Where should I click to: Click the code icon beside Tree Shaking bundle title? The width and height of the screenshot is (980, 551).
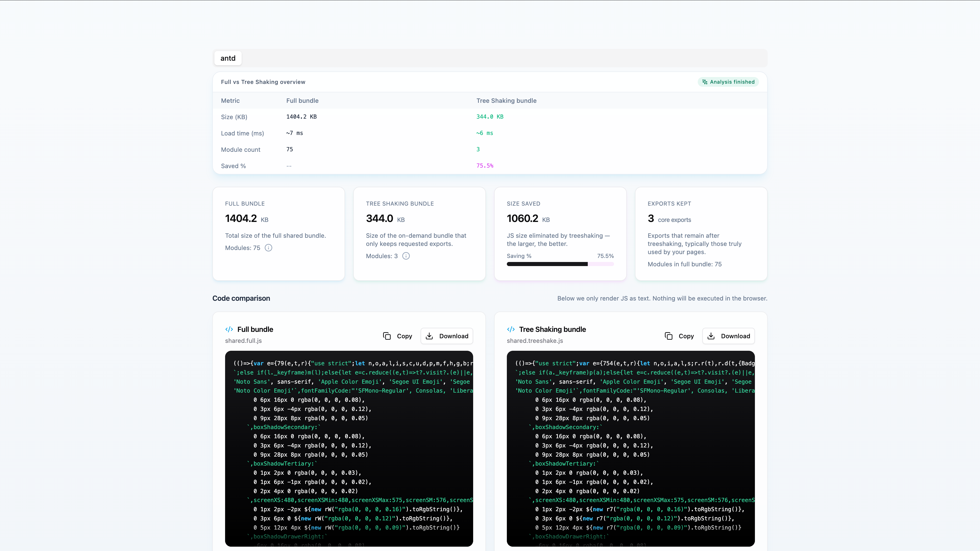[511, 329]
